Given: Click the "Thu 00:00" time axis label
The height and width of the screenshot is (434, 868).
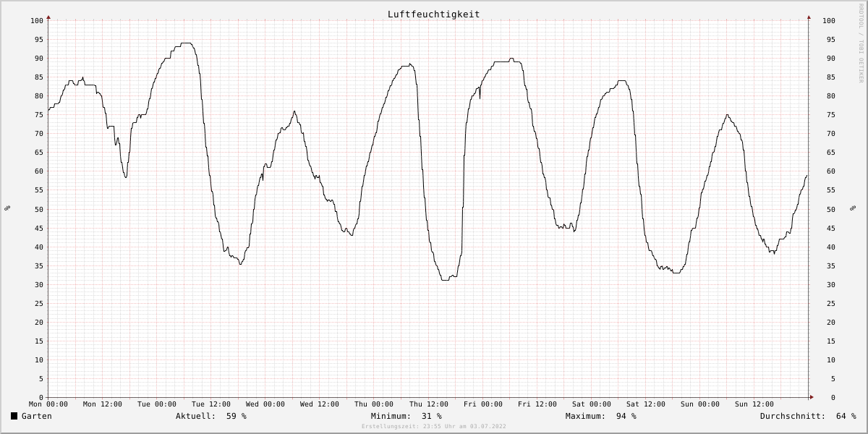Looking at the screenshot, I should coord(374,404).
